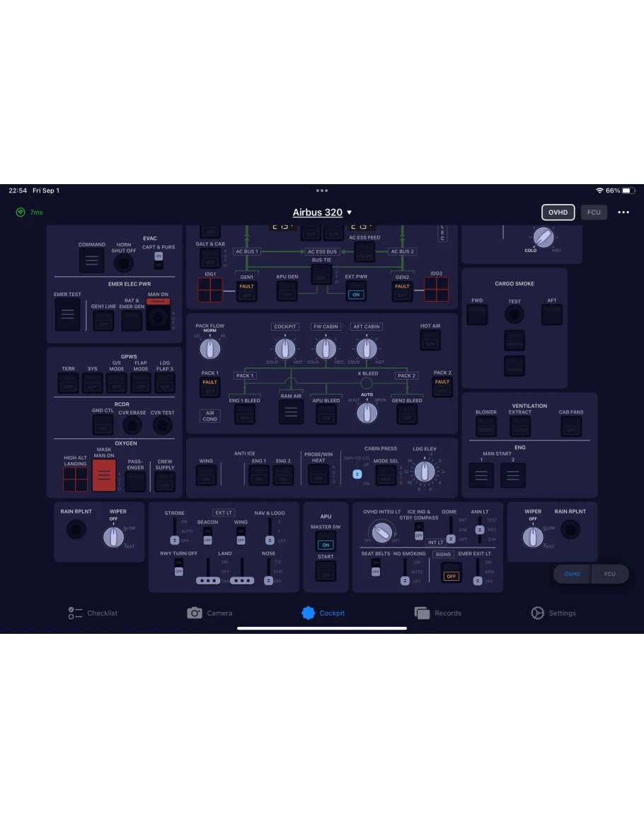Flip the ICE IND & STBY COMPASS switch
This screenshot has width=644, height=818.
coord(419,532)
